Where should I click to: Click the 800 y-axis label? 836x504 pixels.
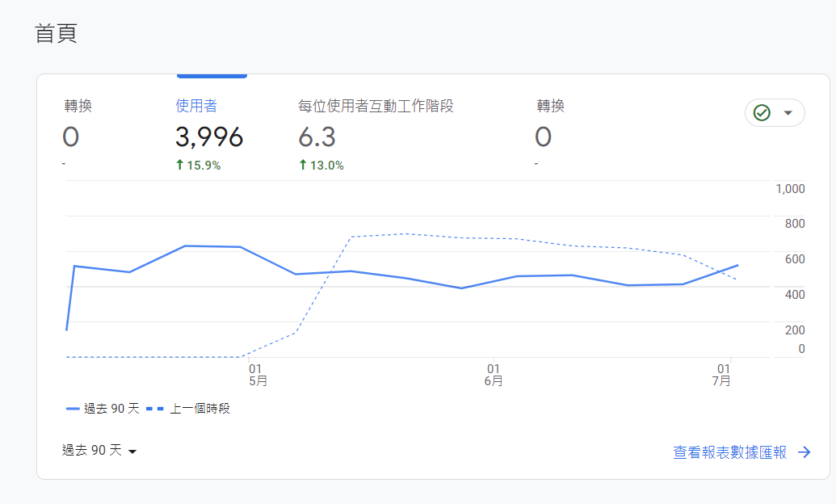[795, 224]
